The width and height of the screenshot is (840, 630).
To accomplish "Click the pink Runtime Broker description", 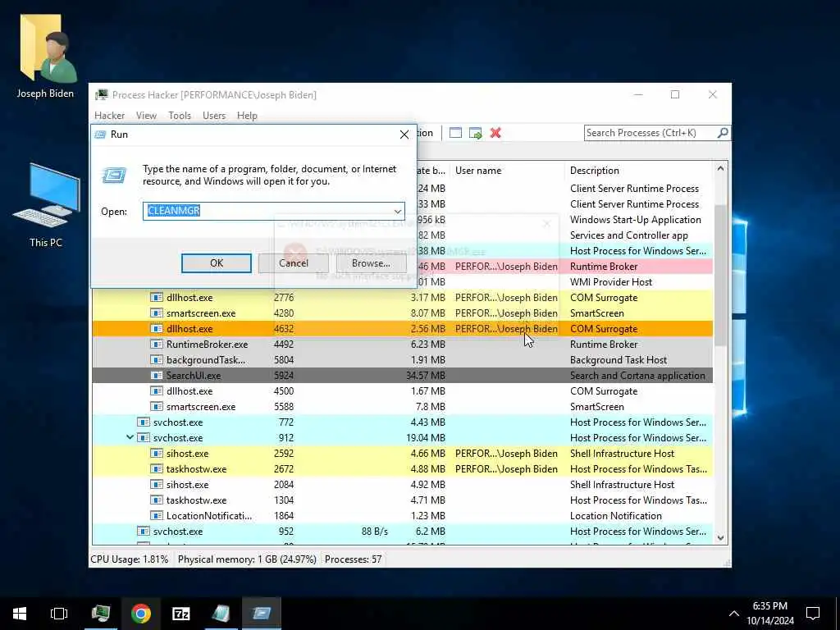I will [x=604, y=267].
